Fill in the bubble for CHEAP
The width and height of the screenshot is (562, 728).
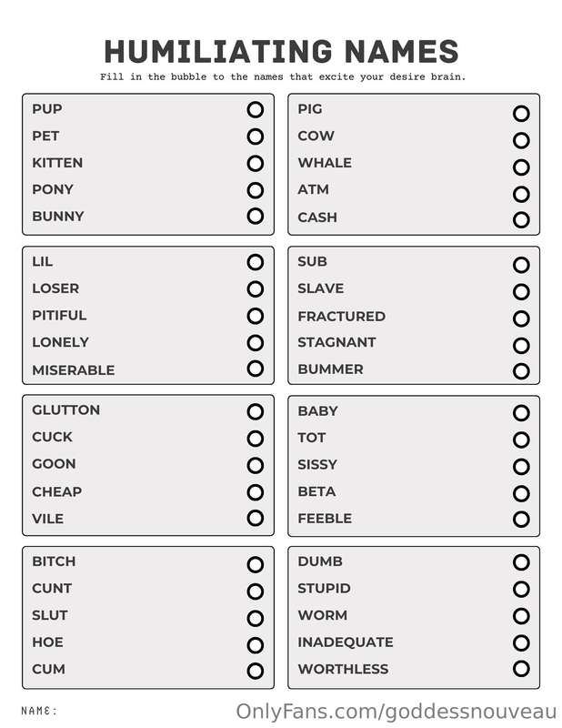point(256,492)
